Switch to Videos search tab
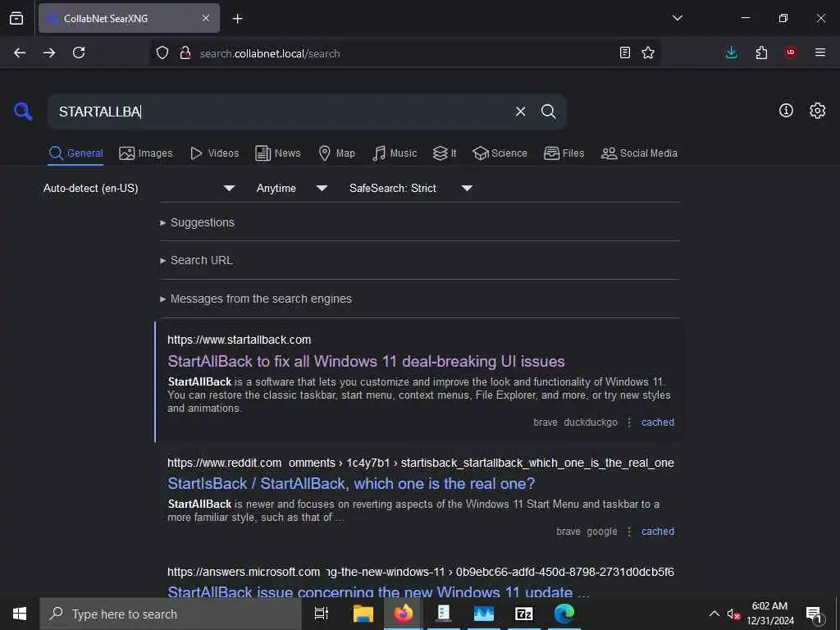 coord(214,153)
